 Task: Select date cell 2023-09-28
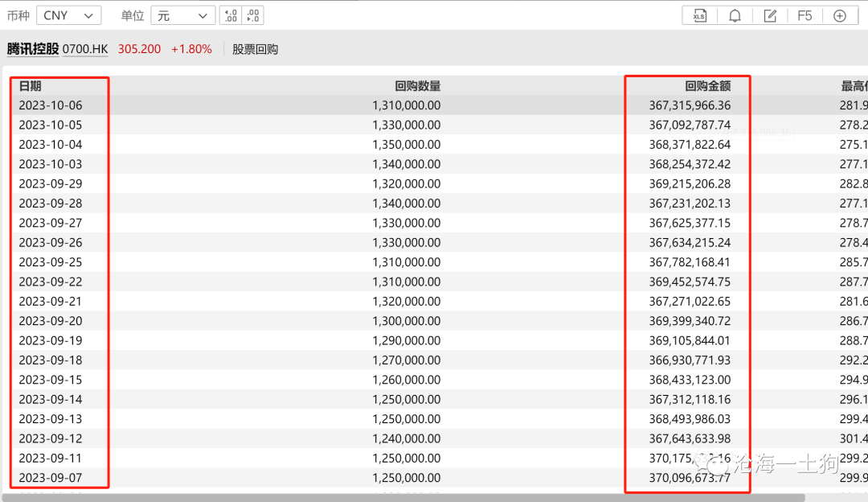pos(51,204)
